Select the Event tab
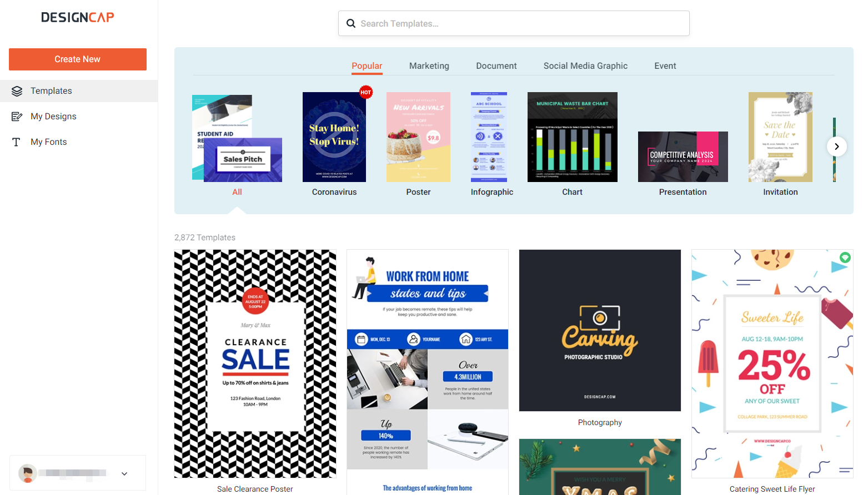 665,66
